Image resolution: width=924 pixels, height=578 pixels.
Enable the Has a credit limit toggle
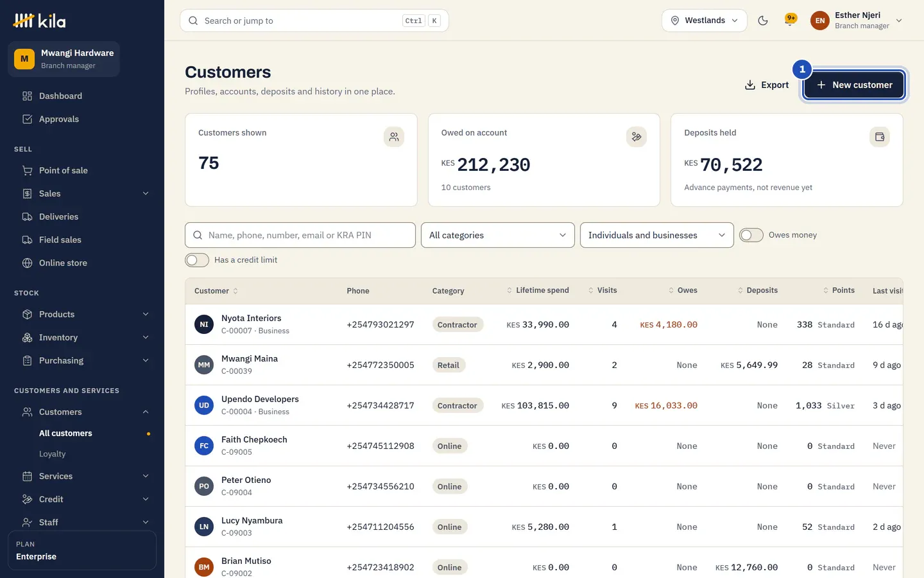pos(197,260)
